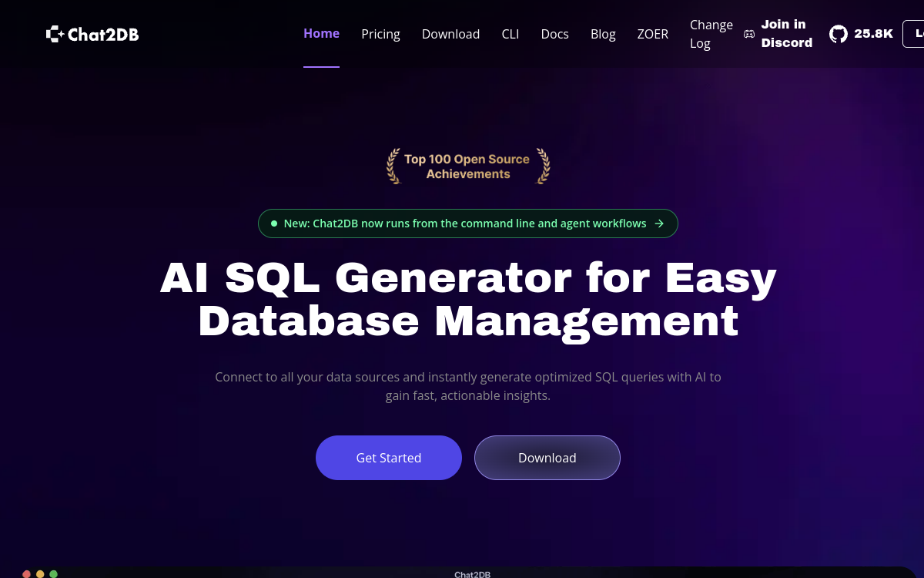
Task: Click Top 100 Open Source Achievements badge
Action: (468, 166)
